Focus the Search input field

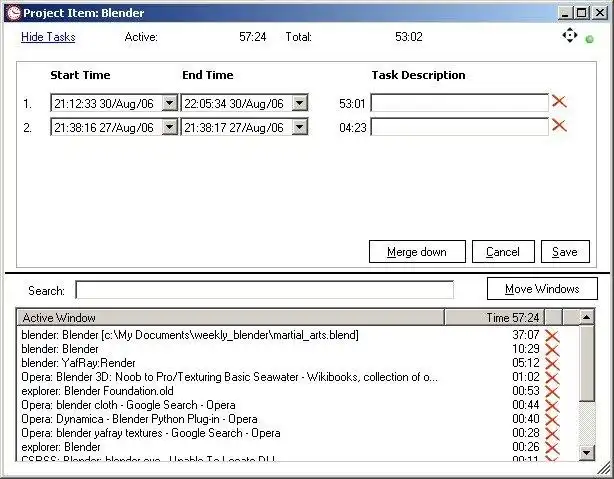[265, 290]
